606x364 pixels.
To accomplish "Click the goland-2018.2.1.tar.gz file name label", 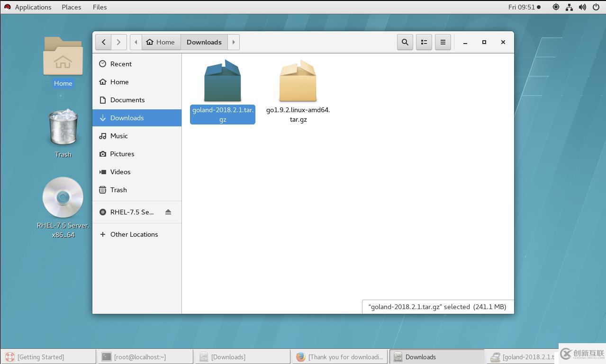I will 223,115.
